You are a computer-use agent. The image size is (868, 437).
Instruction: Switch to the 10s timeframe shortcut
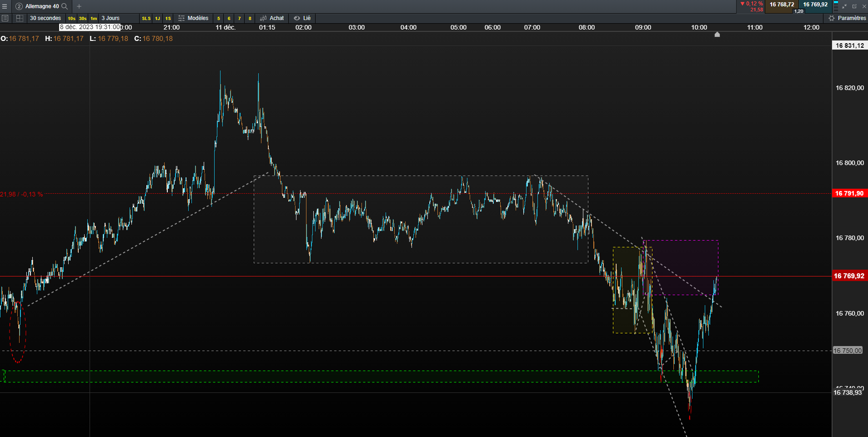[71, 19]
